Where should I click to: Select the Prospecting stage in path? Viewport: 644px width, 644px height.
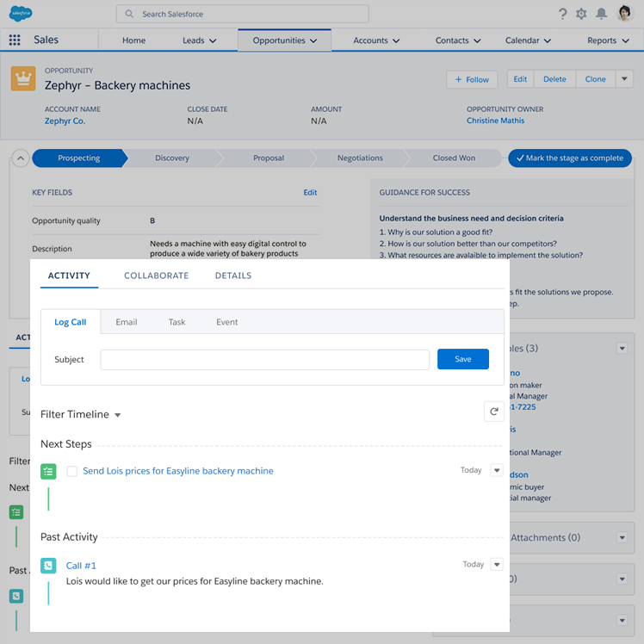pos(79,158)
